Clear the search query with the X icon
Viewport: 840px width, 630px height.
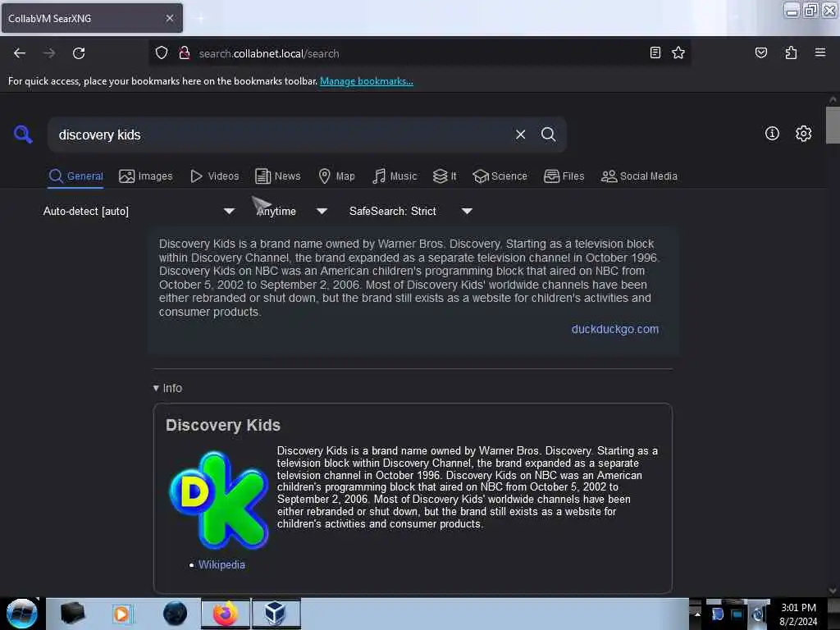pyautogui.click(x=520, y=135)
